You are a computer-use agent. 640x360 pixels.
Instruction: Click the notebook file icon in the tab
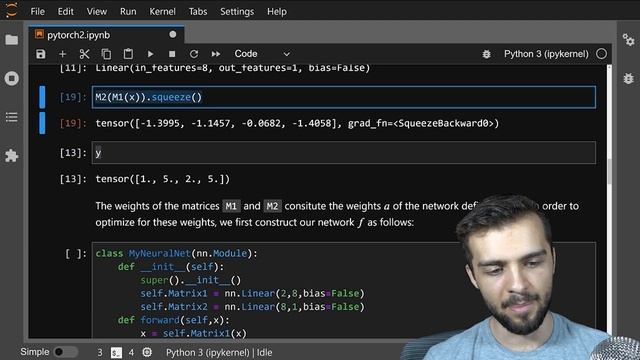click(39, 34)
